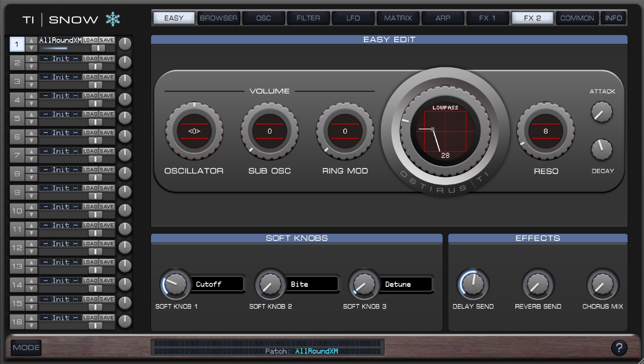644x364 pixels.
Task: Click the Bite soft knob name field
Action: coord(312,284)
